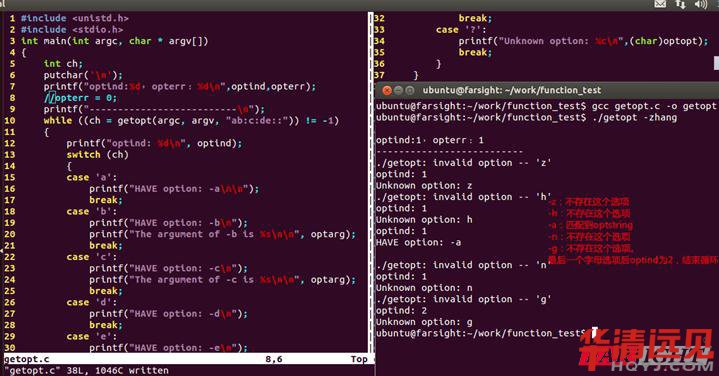Click the while getopt loop line 10
This screenshot has width=719, height=376.
click(191, 121)
